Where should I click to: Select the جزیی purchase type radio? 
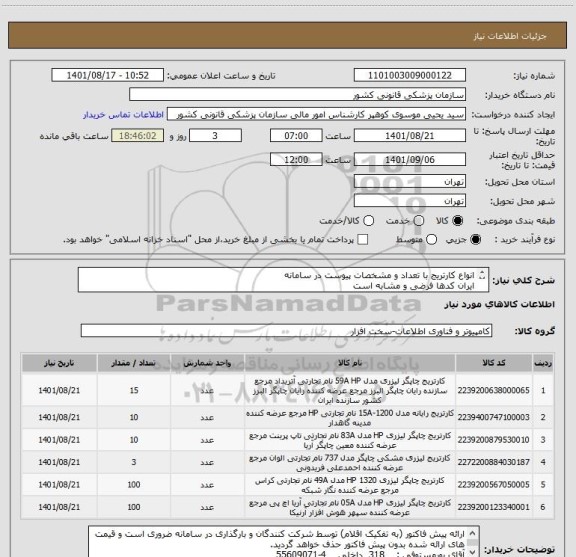(x=475, y=240)
